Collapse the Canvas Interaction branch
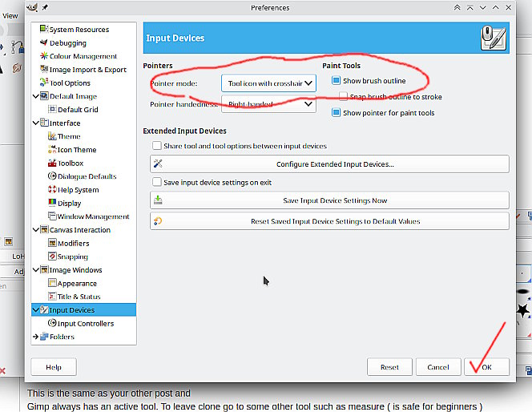This screenshot has height=412, width=532. coord(35,230)
